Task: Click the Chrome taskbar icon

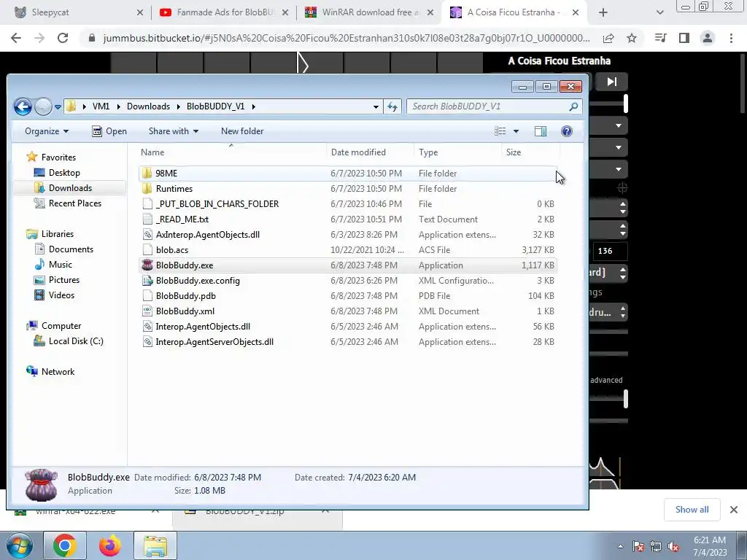Action: tap(65, 545)
